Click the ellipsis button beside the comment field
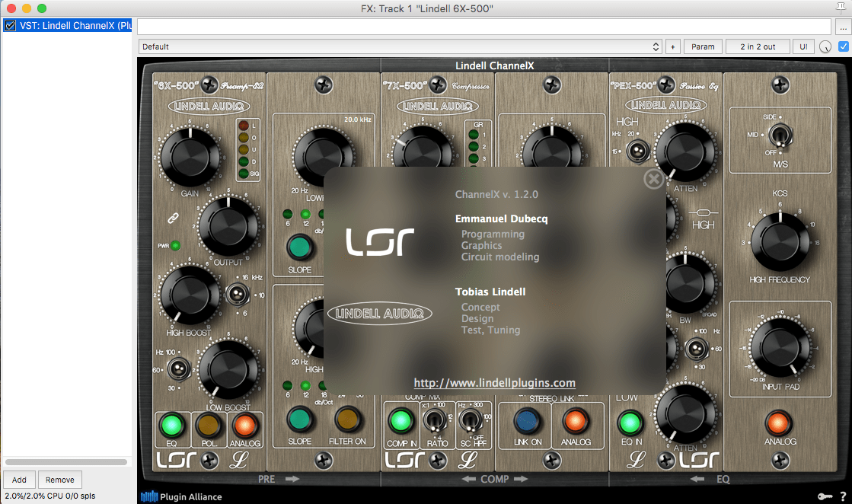The height and width of the screenshot is (504, 852). coord(842,26)
